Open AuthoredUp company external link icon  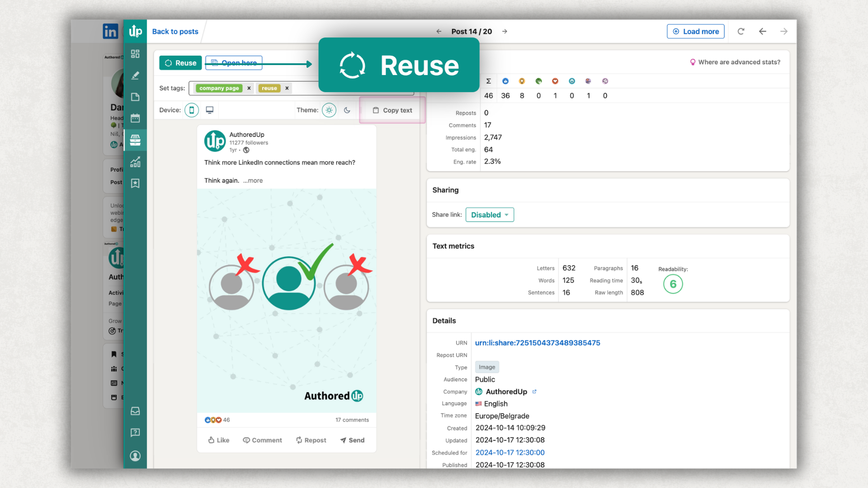534,392
